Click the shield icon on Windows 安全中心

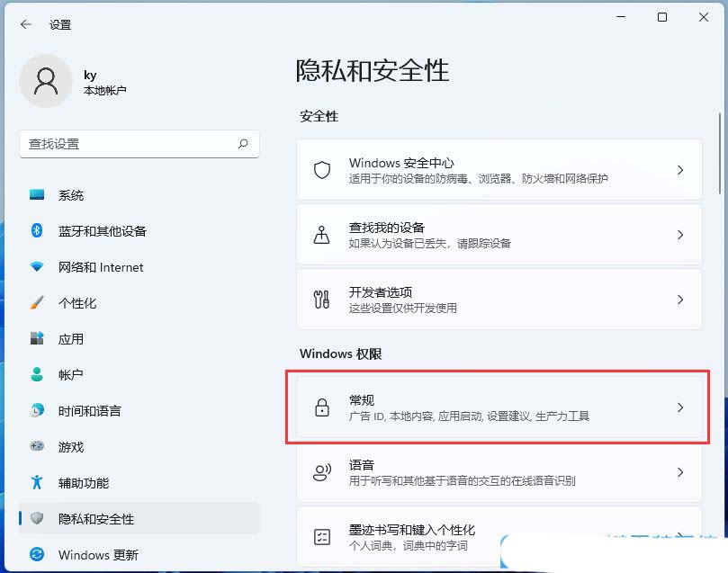pyautogui.click(x=321, y=169)
